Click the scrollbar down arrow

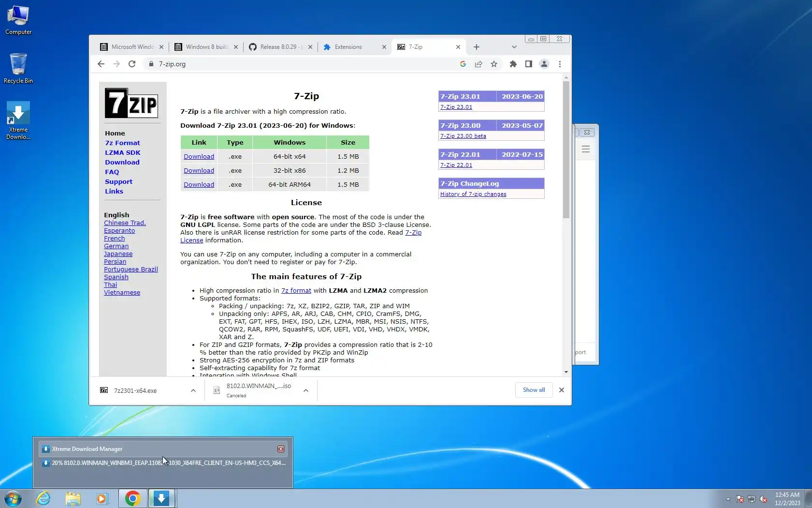coord(566,372)
